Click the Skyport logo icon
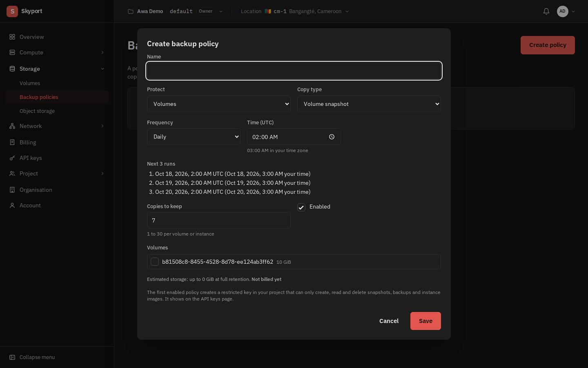This screenshot has width=588, height=368. (x=12, y=11)
